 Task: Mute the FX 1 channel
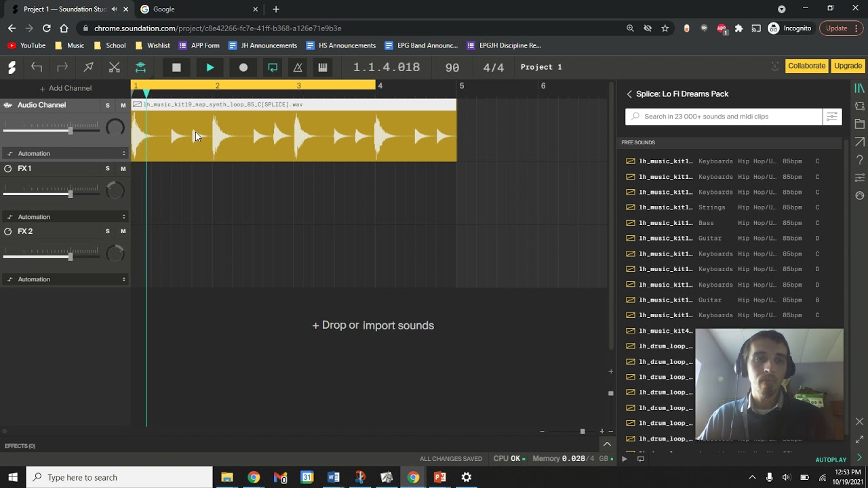tap(123, 168)
